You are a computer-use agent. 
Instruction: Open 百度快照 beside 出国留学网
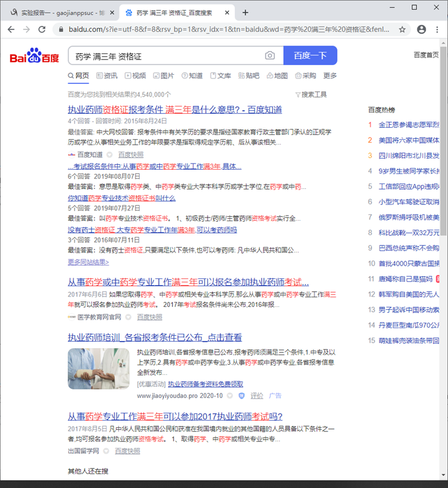pos(127,451)
